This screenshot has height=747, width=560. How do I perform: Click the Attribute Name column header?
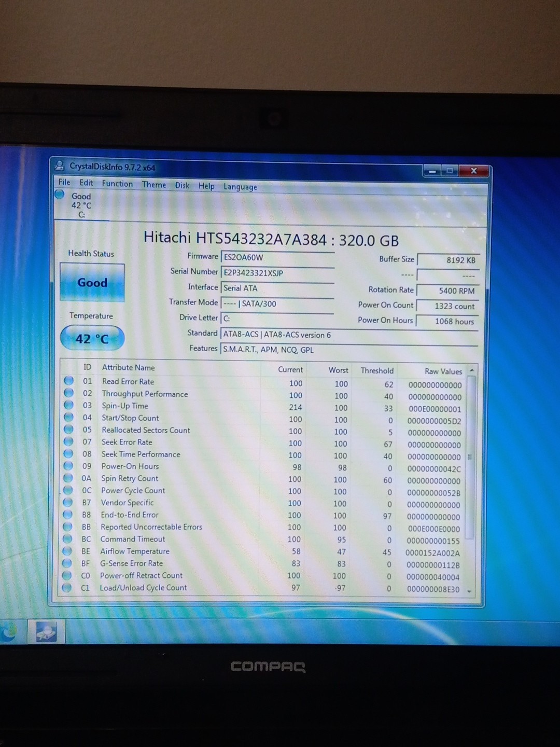coord(128,367)
